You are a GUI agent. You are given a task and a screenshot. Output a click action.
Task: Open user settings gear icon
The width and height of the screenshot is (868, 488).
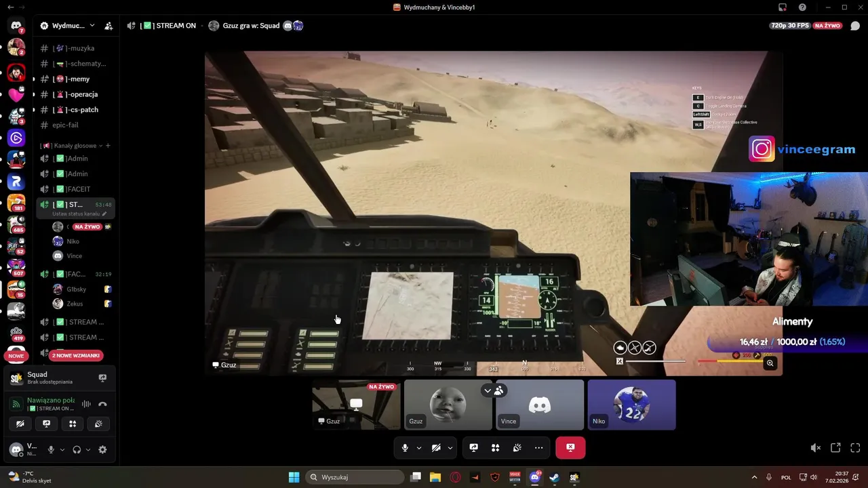click(102, 449)
